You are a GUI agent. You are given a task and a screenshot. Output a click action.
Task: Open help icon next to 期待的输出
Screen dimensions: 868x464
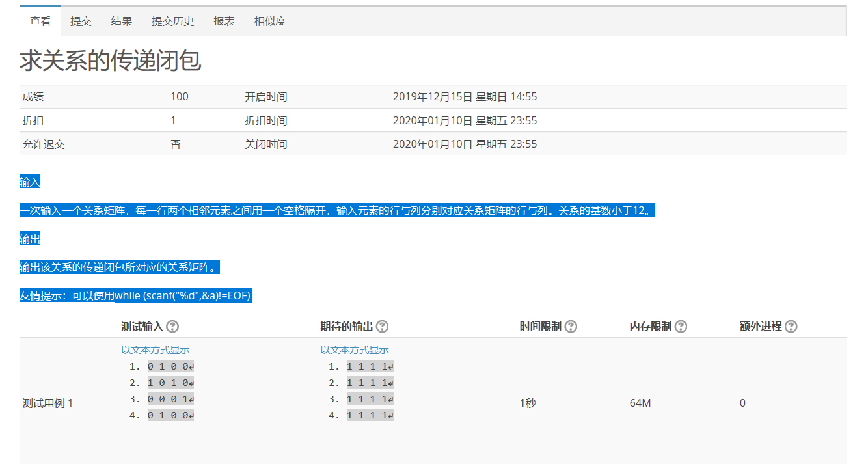coord(383,327)
